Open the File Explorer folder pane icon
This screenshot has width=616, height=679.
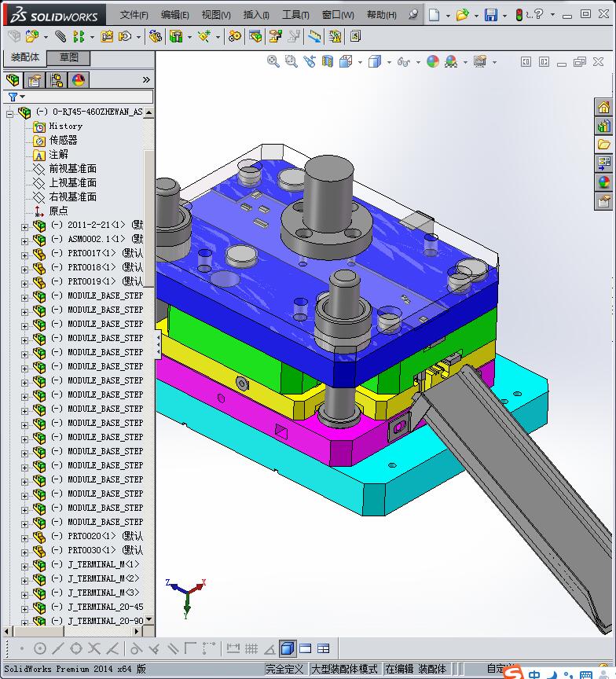click(603, 145)
